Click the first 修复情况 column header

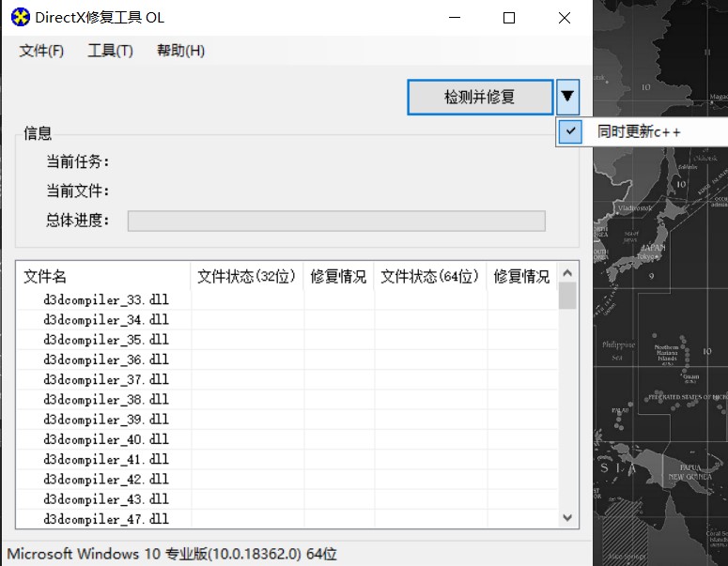click(338, 277)
